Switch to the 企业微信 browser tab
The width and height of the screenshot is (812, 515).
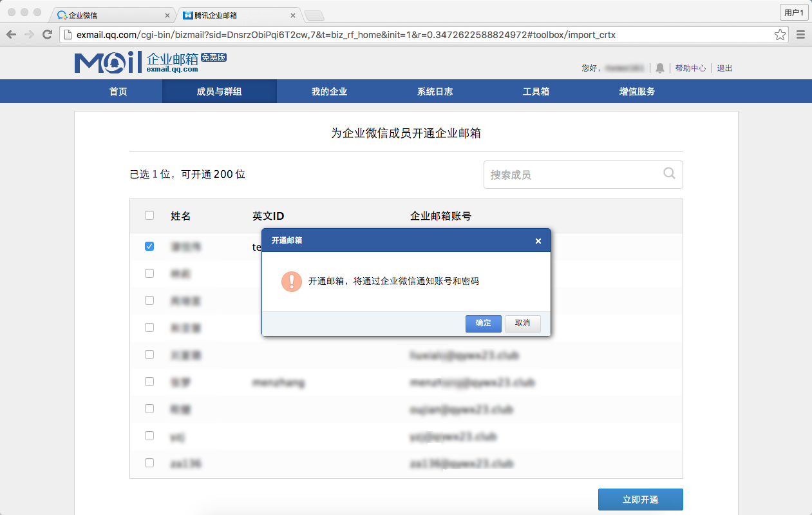point(109,15)
